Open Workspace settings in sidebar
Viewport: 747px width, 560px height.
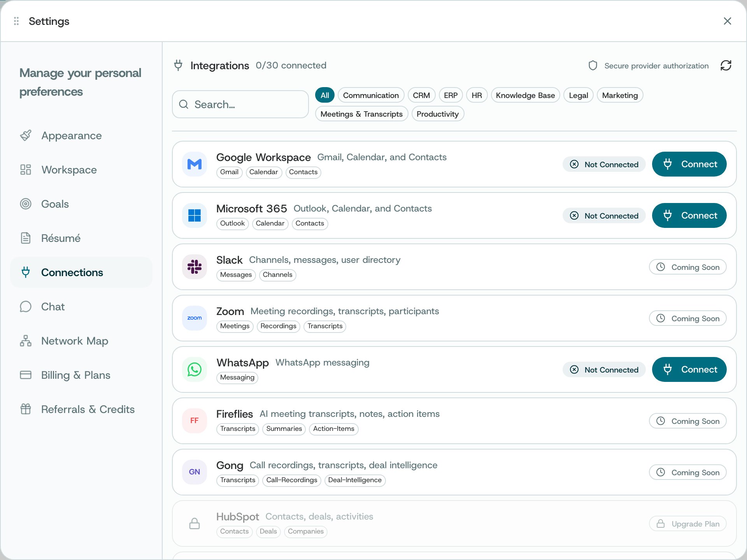(x=81, y=170)
